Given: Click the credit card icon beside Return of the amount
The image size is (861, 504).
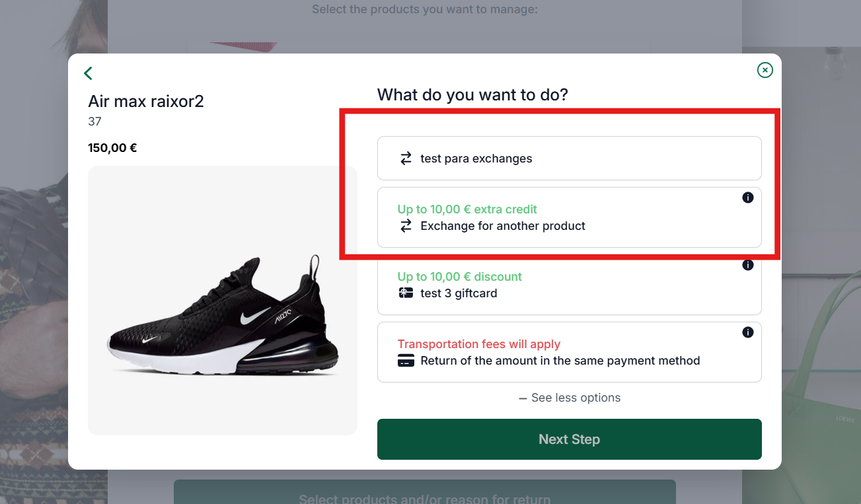Looking at the screenshot, I should coord(406,361).
